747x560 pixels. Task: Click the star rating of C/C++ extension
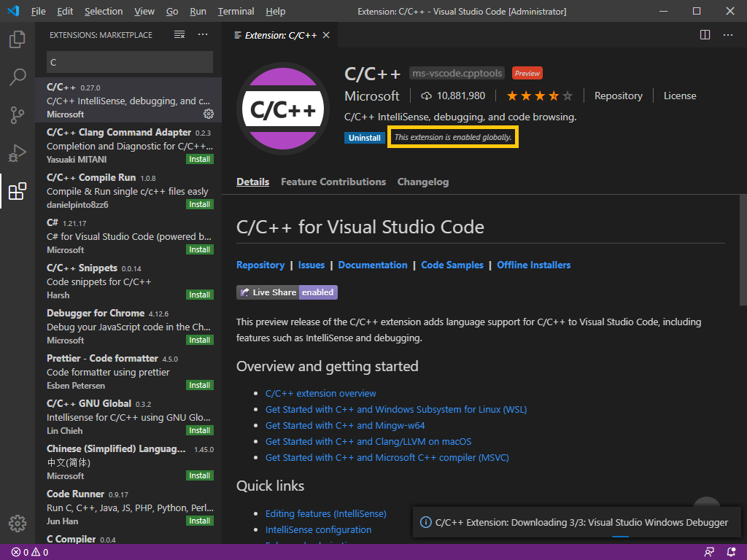pyautogui.click(x=539, y=96)
